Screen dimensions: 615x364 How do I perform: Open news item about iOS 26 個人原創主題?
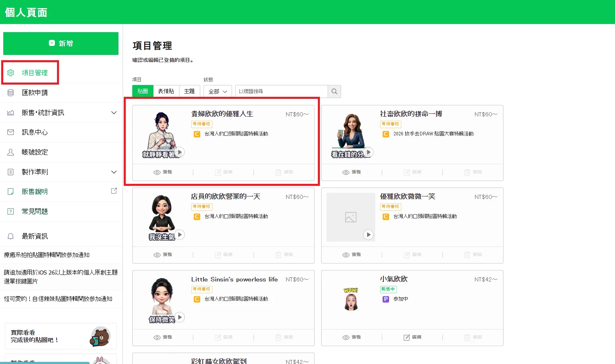coord(61,277)
